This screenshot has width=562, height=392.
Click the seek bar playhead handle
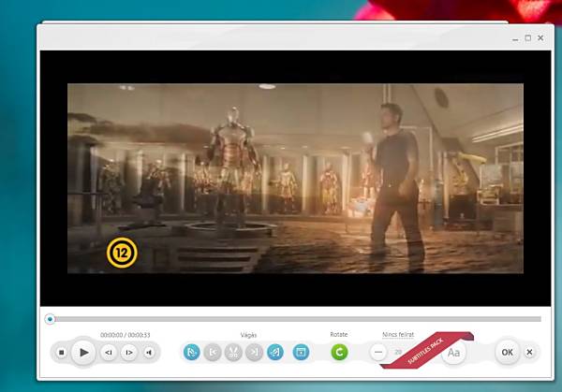50,319
